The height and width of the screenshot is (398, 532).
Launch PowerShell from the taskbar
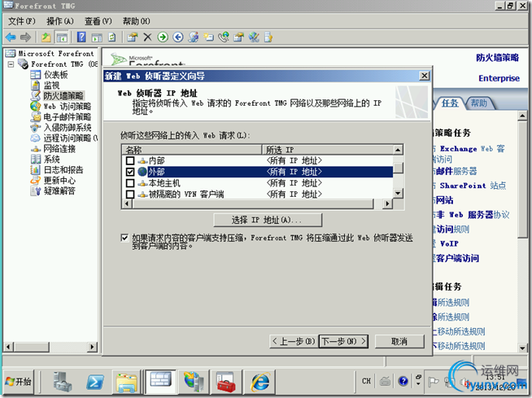click(95, 382)
